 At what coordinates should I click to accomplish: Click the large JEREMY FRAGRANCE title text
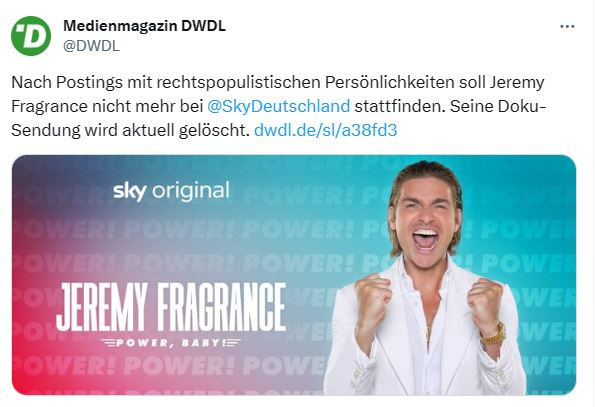171,307
